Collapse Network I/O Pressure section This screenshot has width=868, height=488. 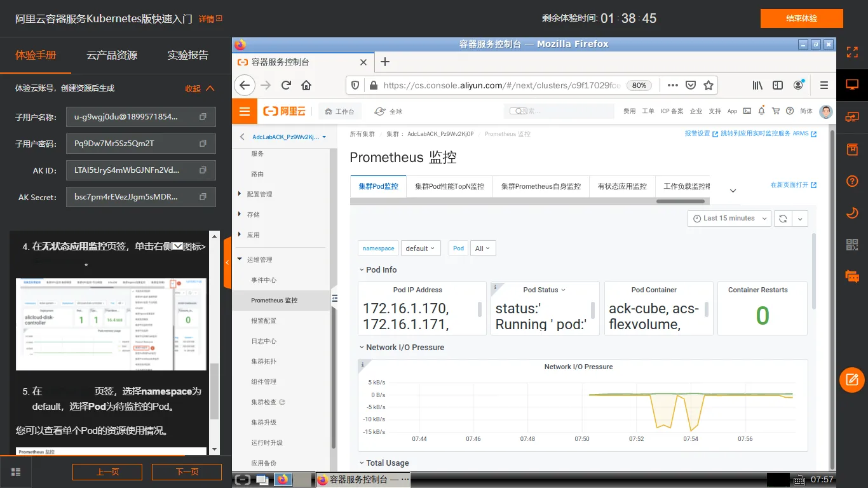click(401, 347)
